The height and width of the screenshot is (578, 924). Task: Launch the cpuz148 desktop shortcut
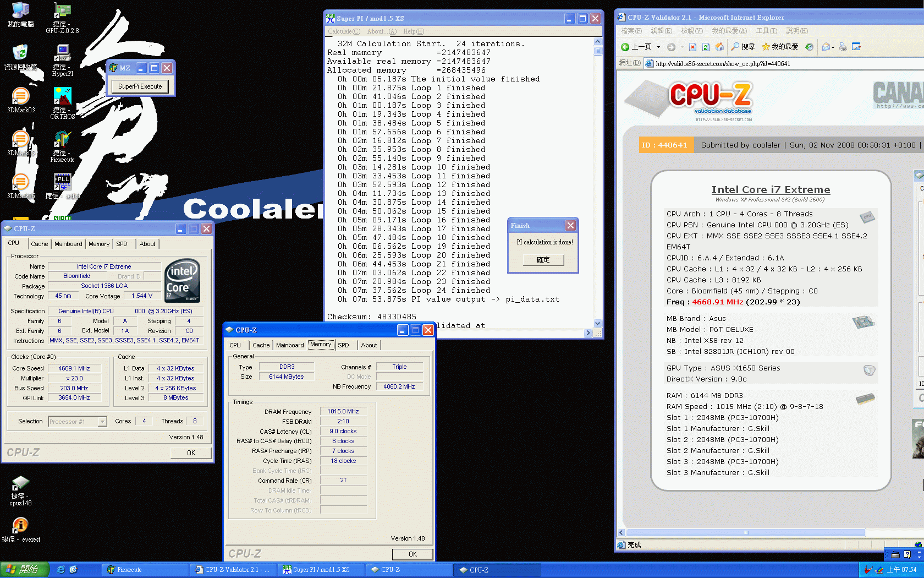point(20,491)
